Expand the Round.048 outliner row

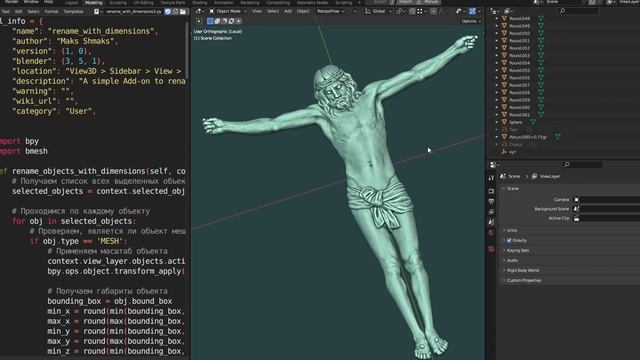(x=497, y=18)
